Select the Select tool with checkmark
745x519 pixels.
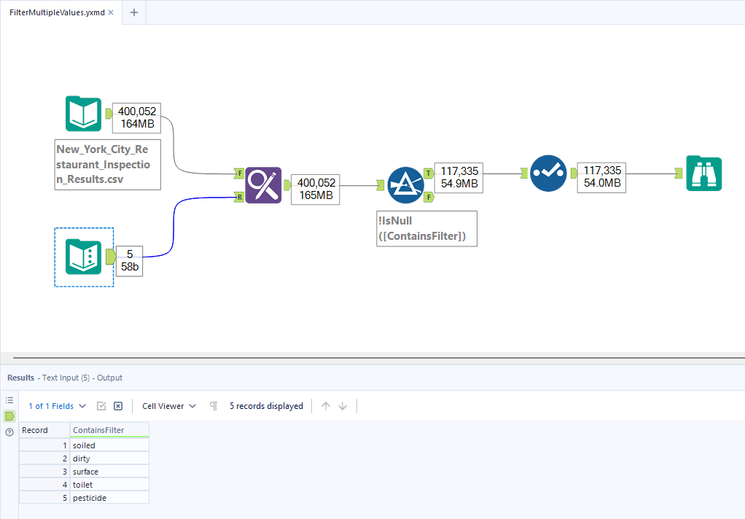pyautogui.click(x=548, y=173)
